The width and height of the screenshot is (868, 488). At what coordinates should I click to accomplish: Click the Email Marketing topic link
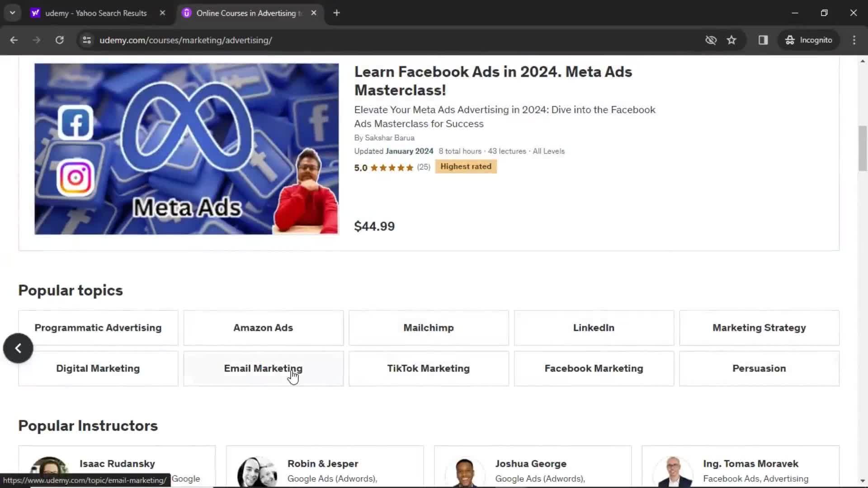(263, 368)
